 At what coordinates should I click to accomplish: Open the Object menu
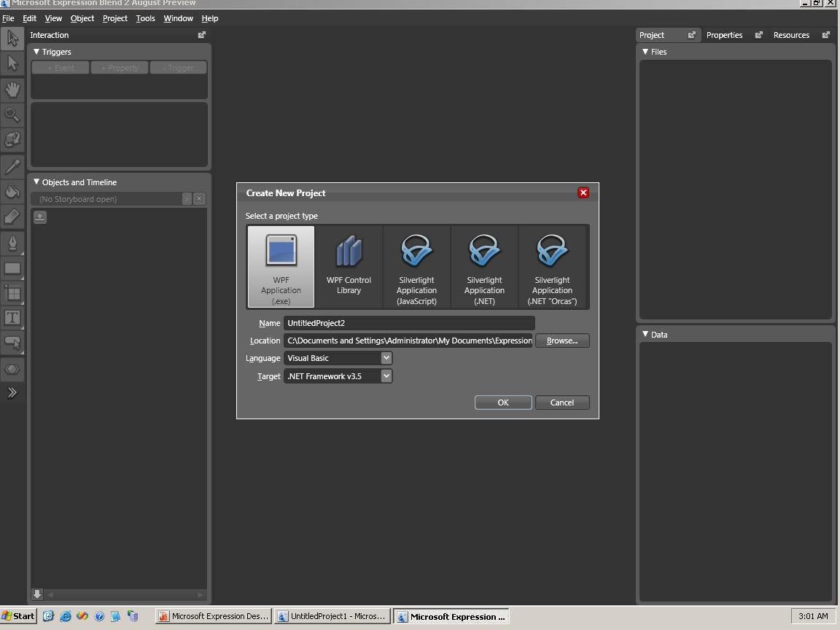(x=82, y=18)
